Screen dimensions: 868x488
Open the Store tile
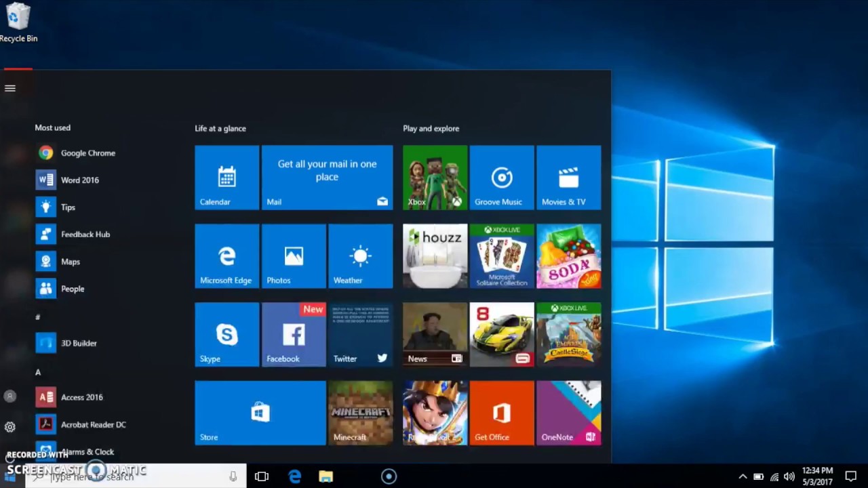click(260, 413)
